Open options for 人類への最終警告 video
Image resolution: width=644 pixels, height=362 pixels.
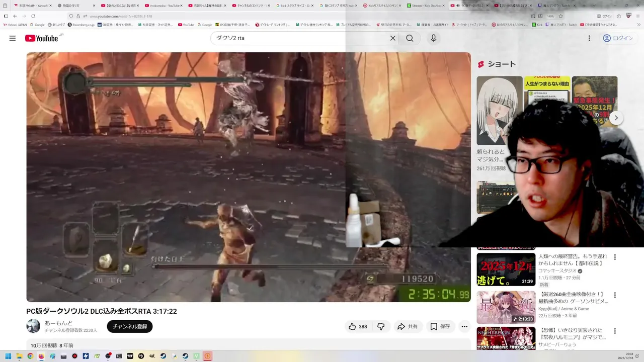click(x=614, y=257)
